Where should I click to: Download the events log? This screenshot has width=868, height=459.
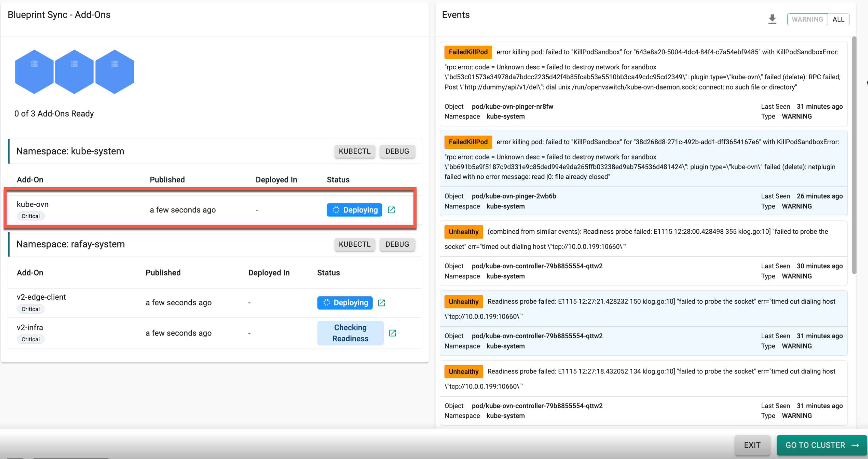pos(772,19)
